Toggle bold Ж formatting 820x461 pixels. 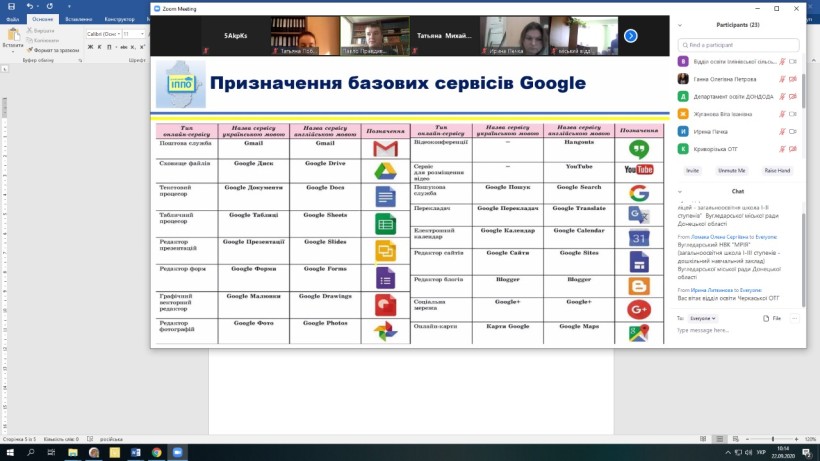(x=90, y=47)
